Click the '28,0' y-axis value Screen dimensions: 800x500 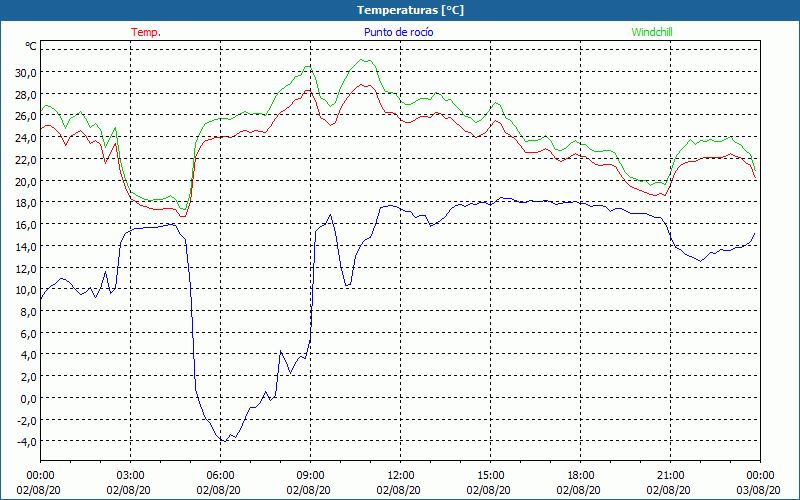tap(26, 95)
